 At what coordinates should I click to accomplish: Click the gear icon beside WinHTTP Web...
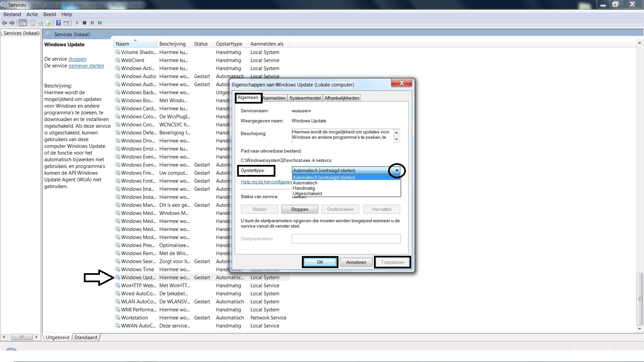pyautogui.click(x=118, y=286)
